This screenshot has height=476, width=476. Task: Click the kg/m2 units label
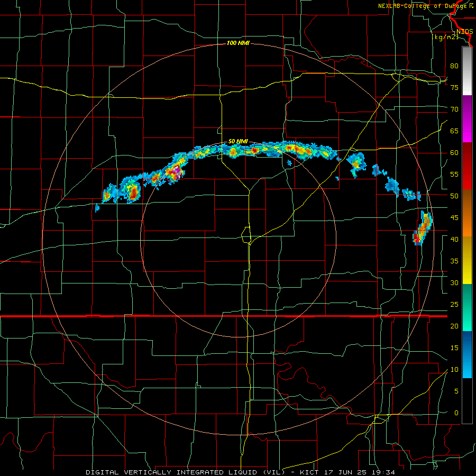pyautogui.click(x=445, y=37)
